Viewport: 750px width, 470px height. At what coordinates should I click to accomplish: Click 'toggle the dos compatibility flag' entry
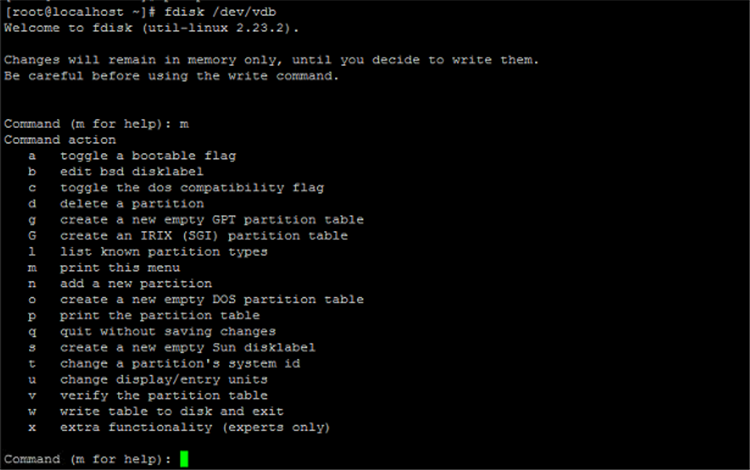point(191,188)
